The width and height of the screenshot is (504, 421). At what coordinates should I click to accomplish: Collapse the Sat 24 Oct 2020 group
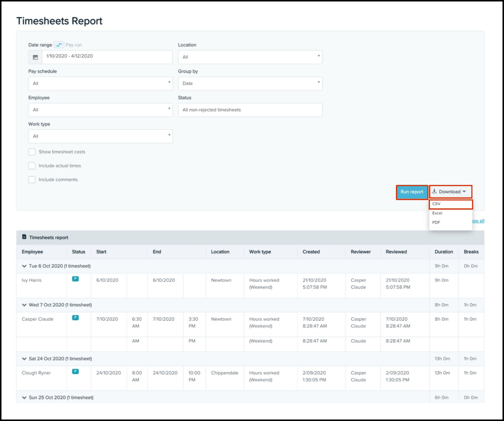click(x=24, y=359)
